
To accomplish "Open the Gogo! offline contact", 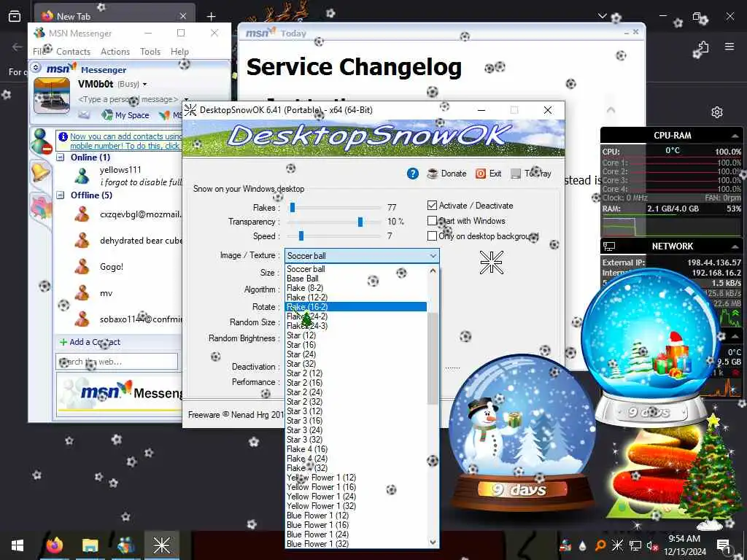I will (x=112, y=267).
